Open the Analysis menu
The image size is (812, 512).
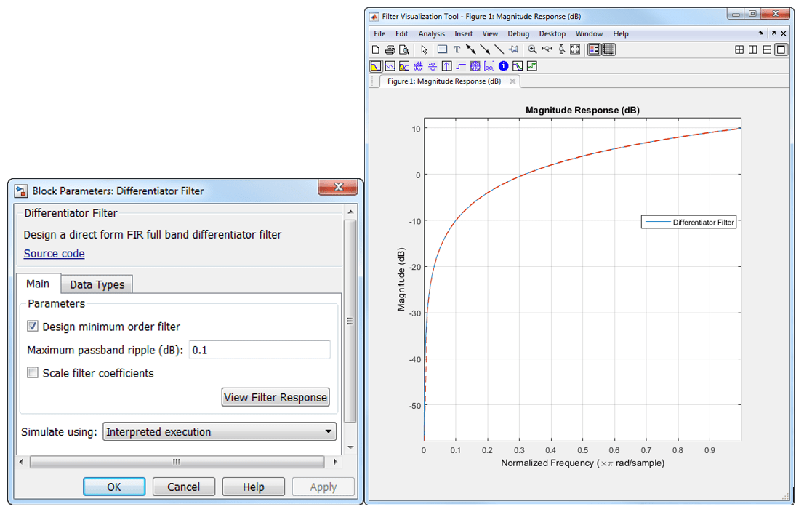(431, 33)
